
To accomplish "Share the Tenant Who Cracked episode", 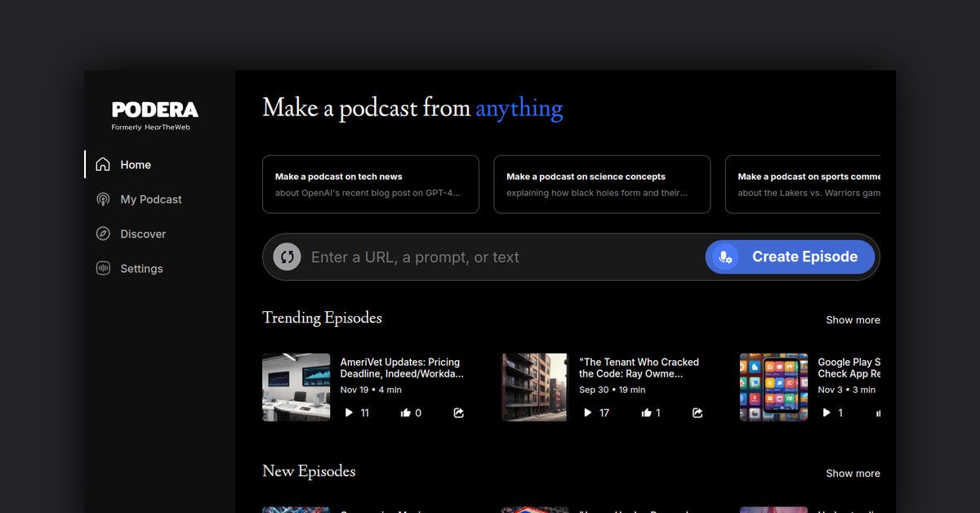I will [x=697, y=413].
